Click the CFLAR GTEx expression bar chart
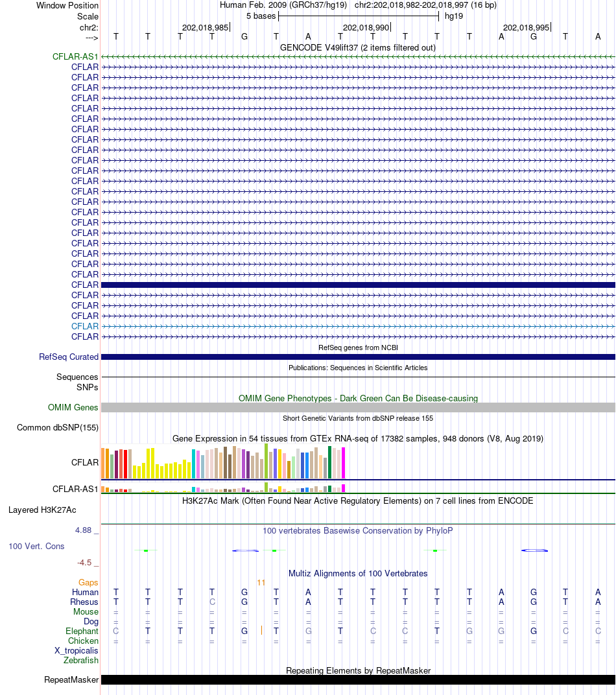 223,462
